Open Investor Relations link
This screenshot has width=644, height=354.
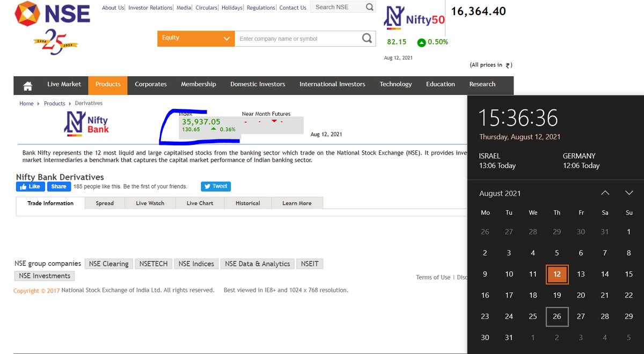point(150,8)
